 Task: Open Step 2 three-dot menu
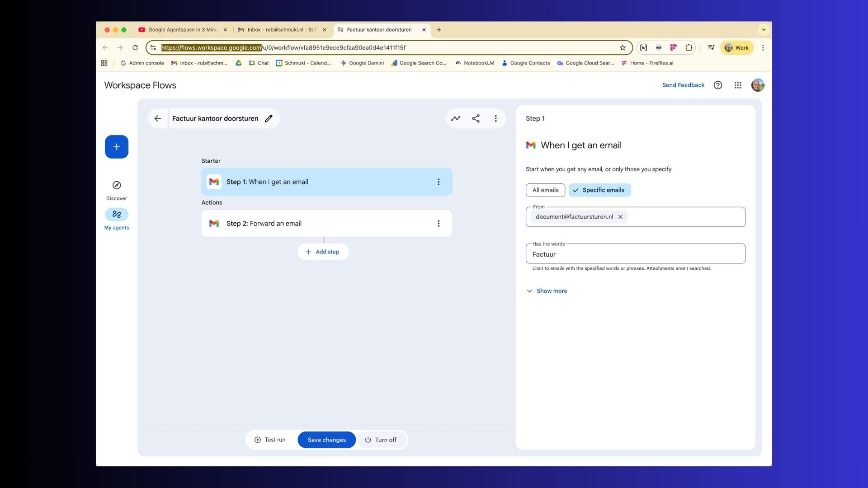click(x=438, y=223)
